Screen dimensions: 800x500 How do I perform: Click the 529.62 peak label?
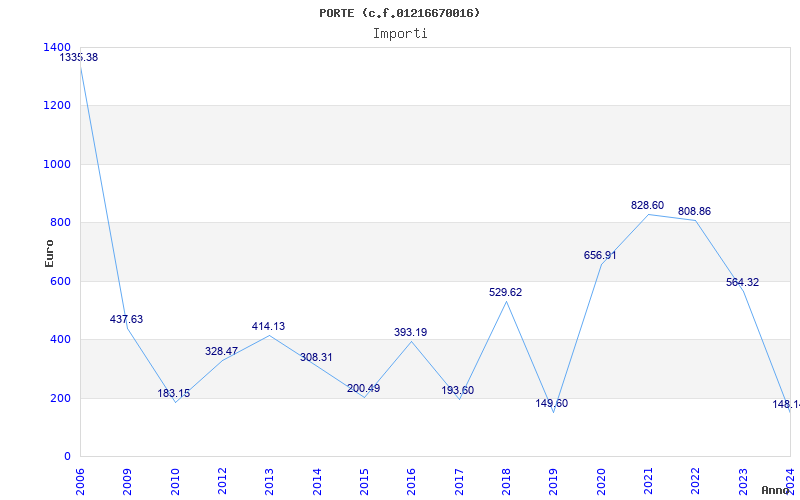point(505,293)
